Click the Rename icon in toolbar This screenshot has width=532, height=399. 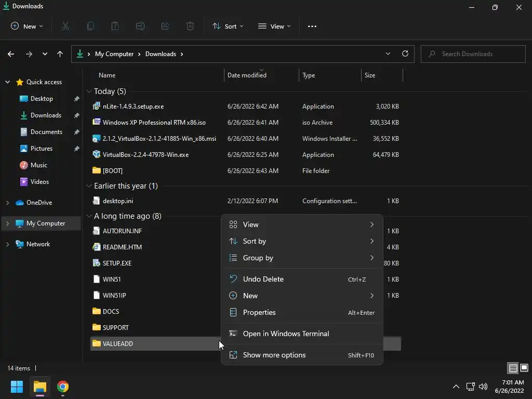pyautogui.click(x=140, y=26)
